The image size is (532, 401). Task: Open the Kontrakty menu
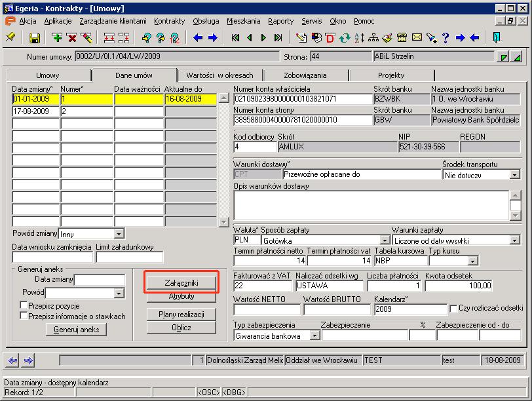169,21
